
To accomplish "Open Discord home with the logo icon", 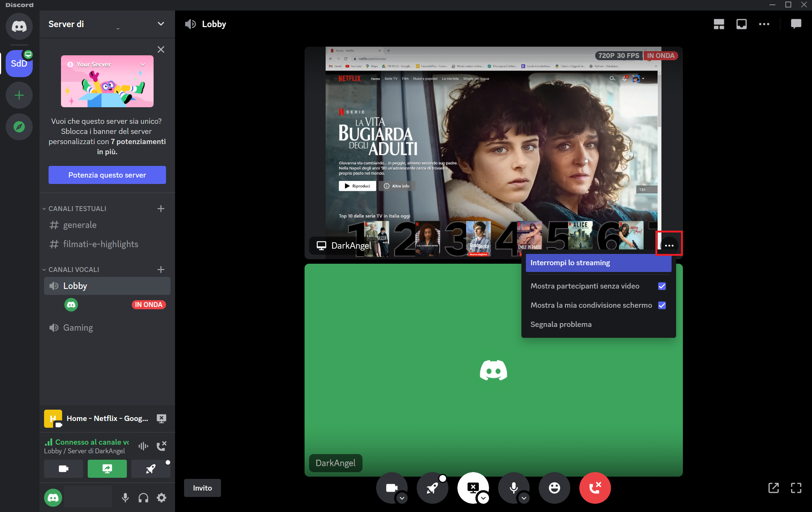I will pyautogui.click(x=19, y=26).
